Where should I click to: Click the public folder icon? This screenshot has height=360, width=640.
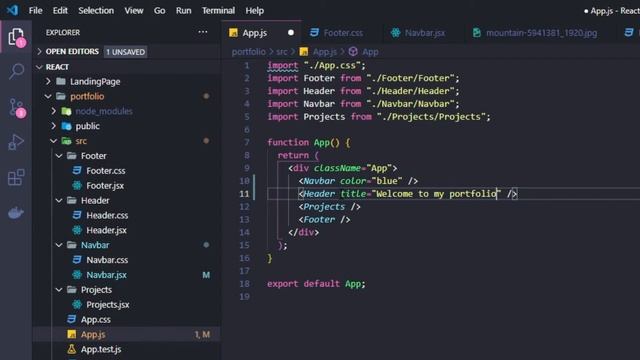66,126
